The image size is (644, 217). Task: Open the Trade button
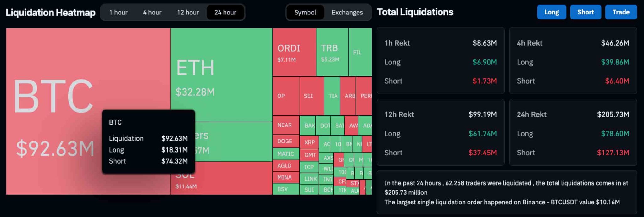click(621, 12)
